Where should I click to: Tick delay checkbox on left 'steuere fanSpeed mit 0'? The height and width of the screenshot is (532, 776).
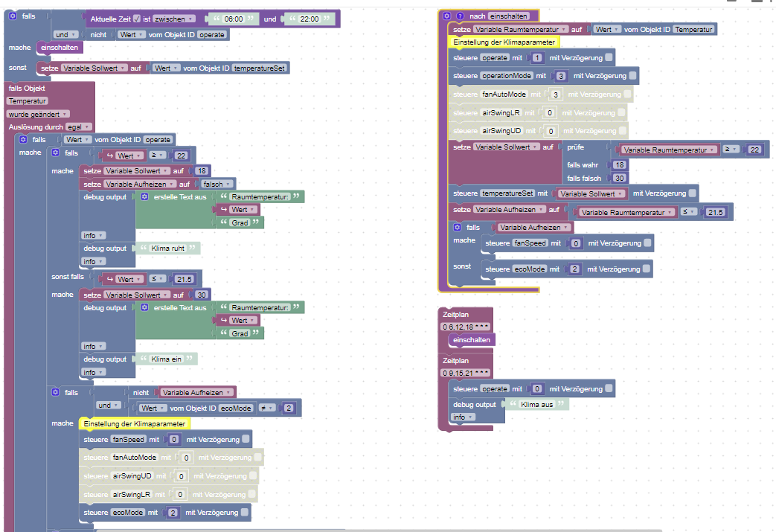coord(246,439)
